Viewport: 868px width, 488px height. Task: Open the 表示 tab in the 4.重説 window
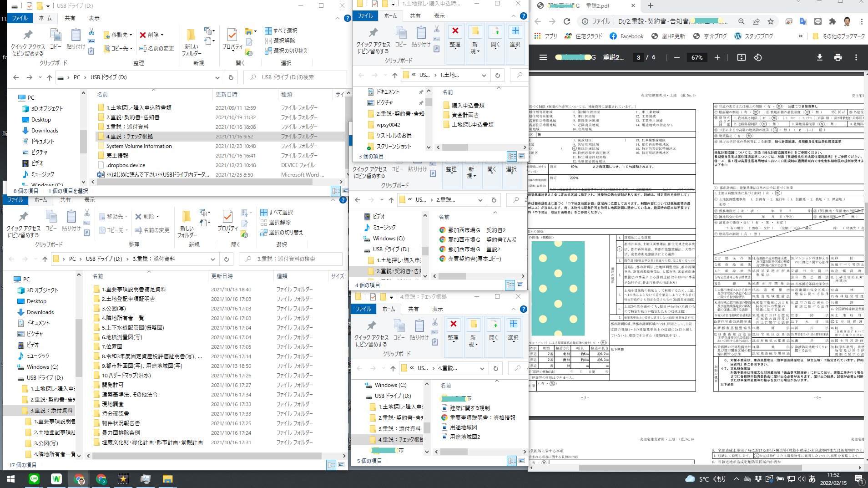coord(438,309)
